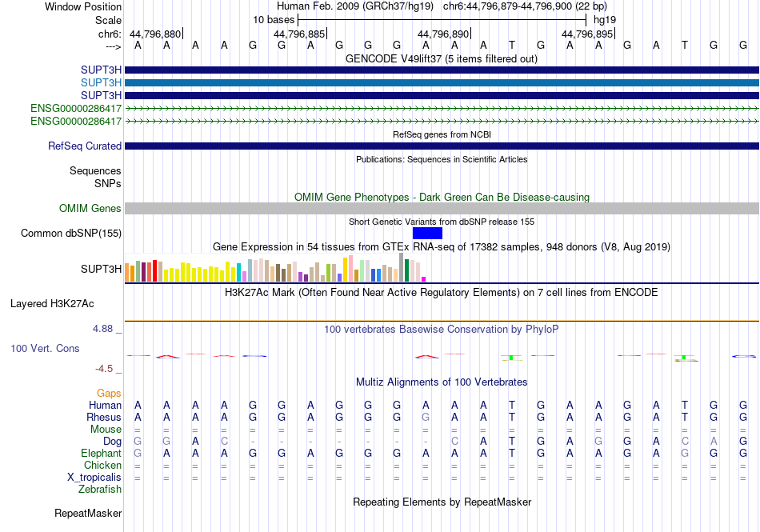Click the light blue SUPT3H transcript bar
The width and height of the screenshot is (760, 532).
(442, 82)
